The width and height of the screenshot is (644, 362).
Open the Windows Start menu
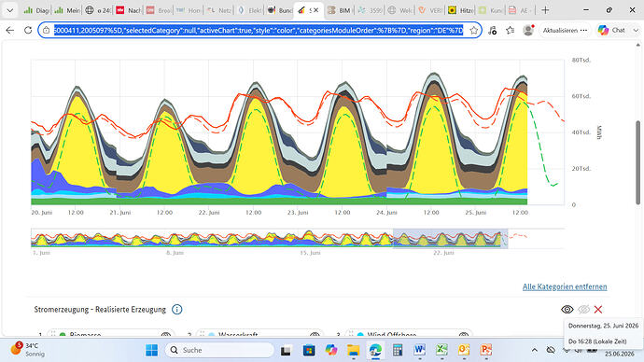(151, 350)
